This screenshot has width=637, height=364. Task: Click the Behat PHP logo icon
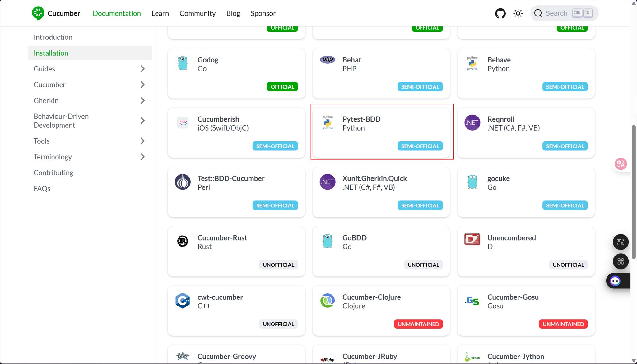pos(328,59)
